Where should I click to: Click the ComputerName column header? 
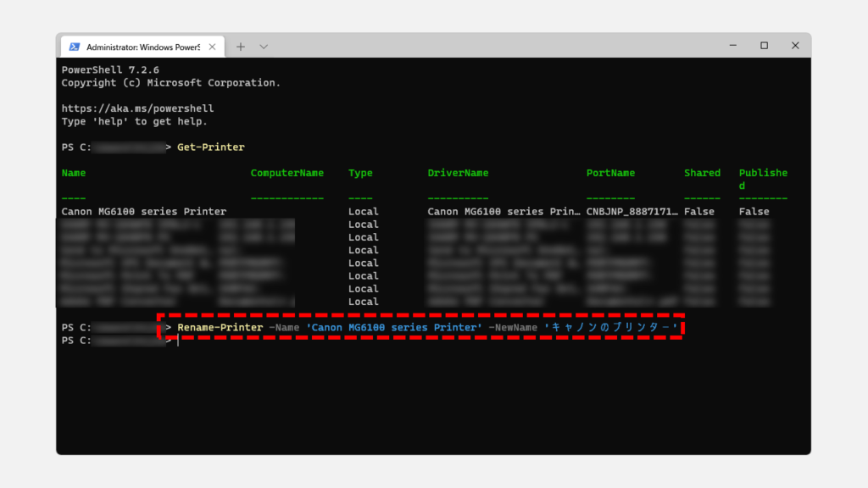[x=287, y=173]
